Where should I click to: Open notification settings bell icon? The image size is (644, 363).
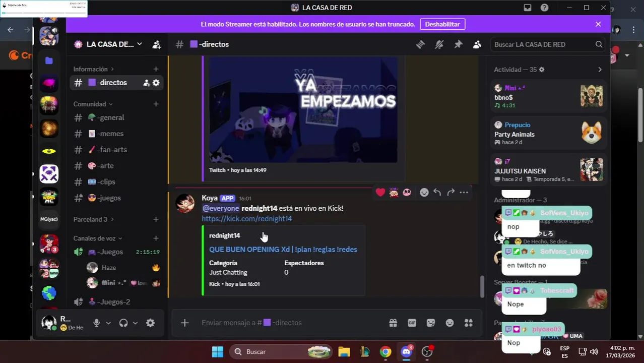(x=439, y=44)
